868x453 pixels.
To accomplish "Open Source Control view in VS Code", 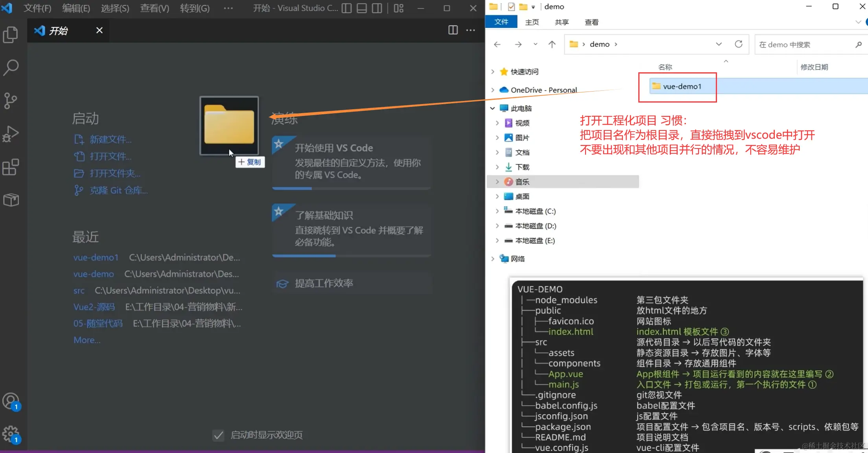I will pyautogui.click(x=11, y=101).
